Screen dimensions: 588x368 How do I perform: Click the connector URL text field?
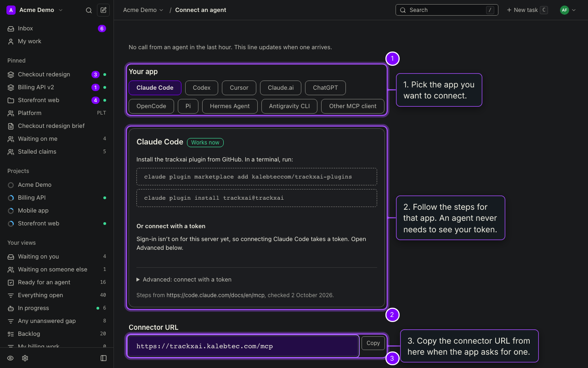point(243,346)
